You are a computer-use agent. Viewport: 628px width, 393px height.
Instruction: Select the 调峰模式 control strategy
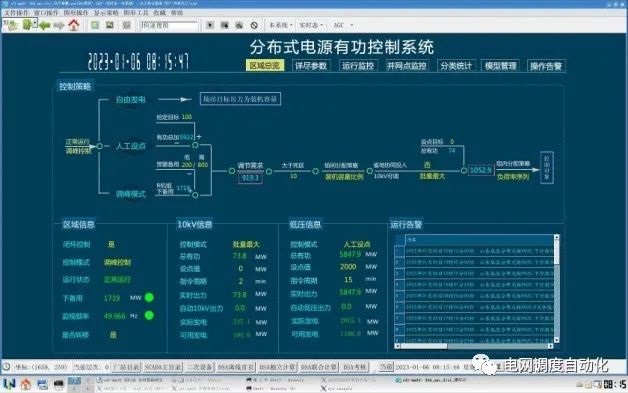(131, 194)
